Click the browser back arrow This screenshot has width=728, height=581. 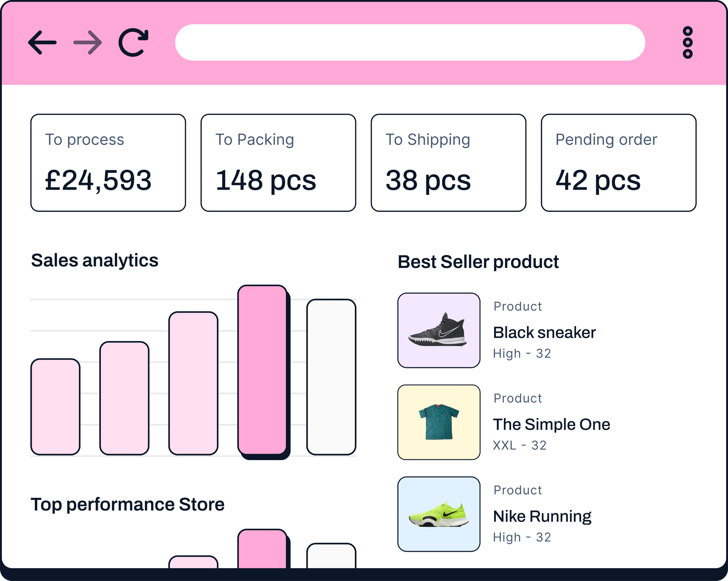point(42,42)
